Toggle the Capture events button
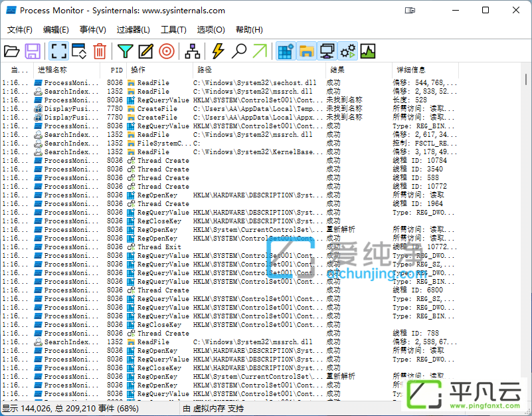 click(58, 51)
